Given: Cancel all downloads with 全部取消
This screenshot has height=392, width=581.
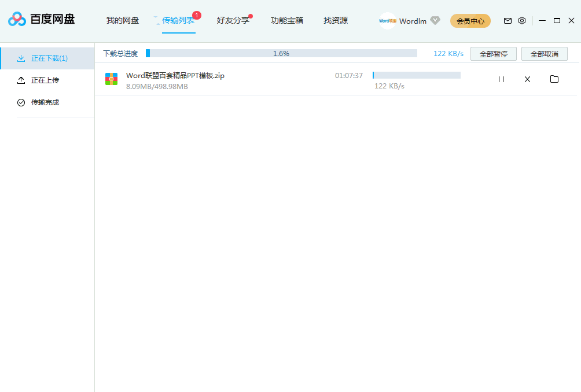Looking at the screenshot, I should tap(545, 54).
